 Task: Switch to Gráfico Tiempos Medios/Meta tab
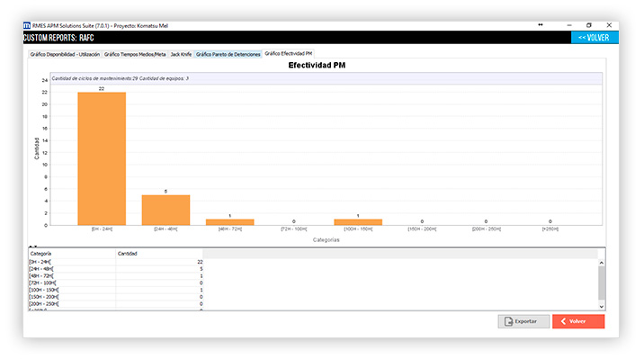coord(135,54)
